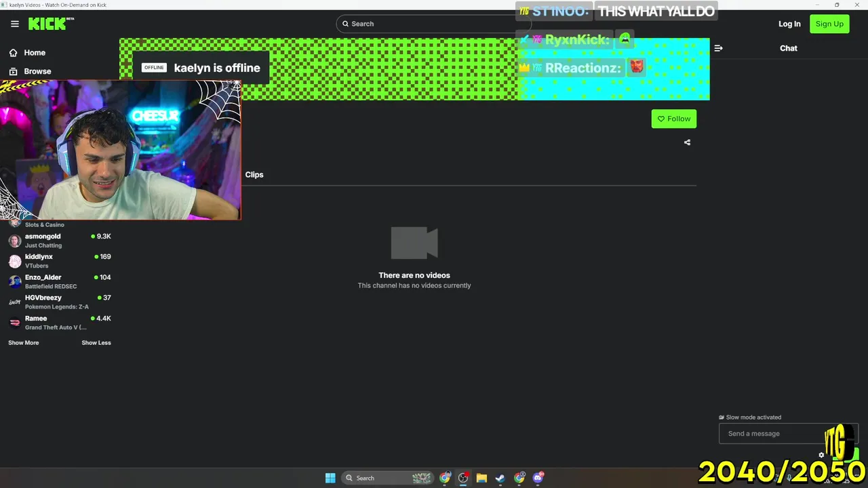Switch to the Clips tab

click(254, 175)
